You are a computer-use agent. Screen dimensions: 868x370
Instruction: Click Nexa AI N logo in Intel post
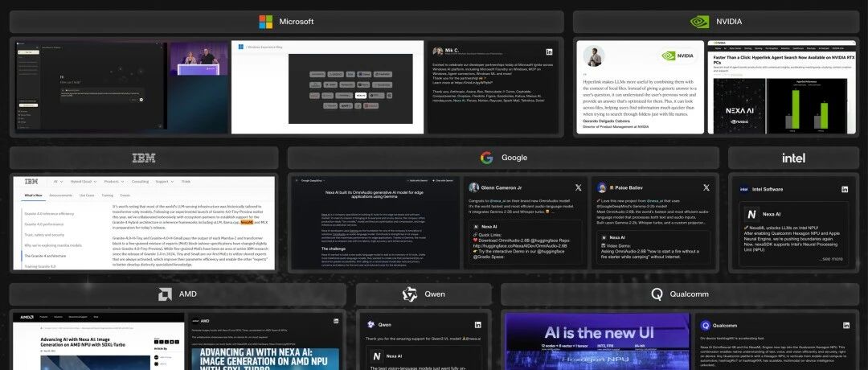tap(751, 214)
